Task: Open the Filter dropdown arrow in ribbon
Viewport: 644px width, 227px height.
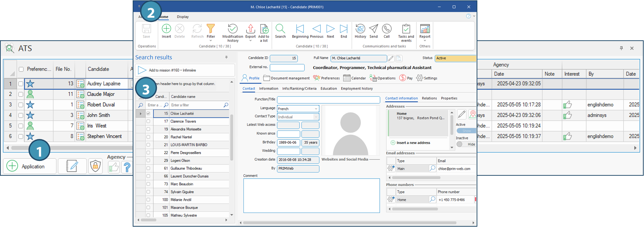Action: click(x=211, y=41)
